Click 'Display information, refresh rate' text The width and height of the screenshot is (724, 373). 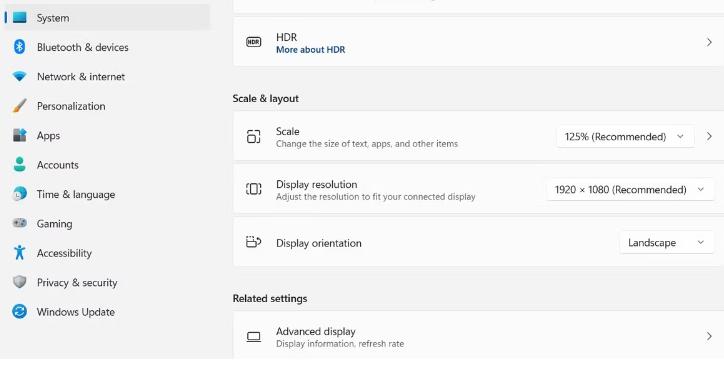point(340,343)
